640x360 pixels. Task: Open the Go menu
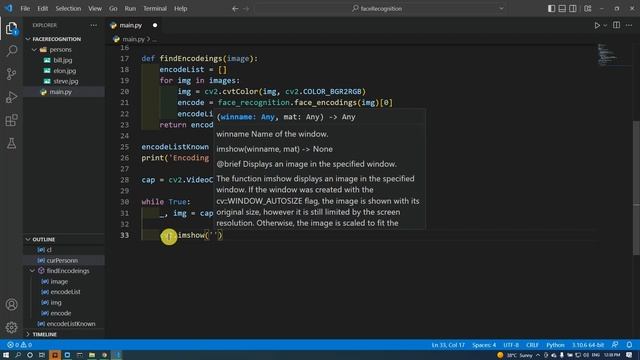[113, 9]
